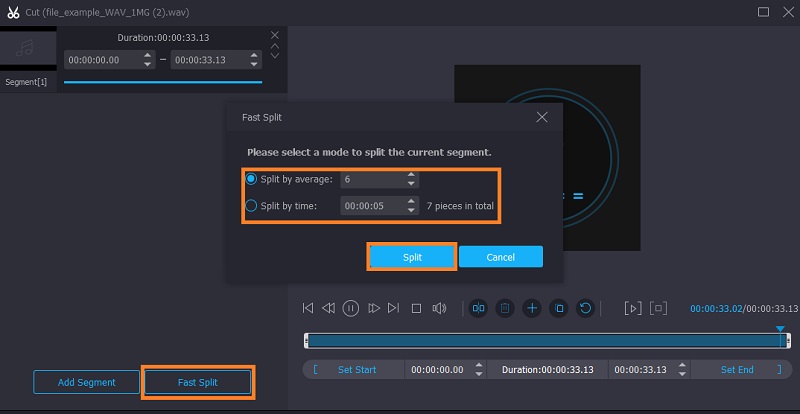
Task: Jump to the start of the track
Action: (x=308, y=308)
